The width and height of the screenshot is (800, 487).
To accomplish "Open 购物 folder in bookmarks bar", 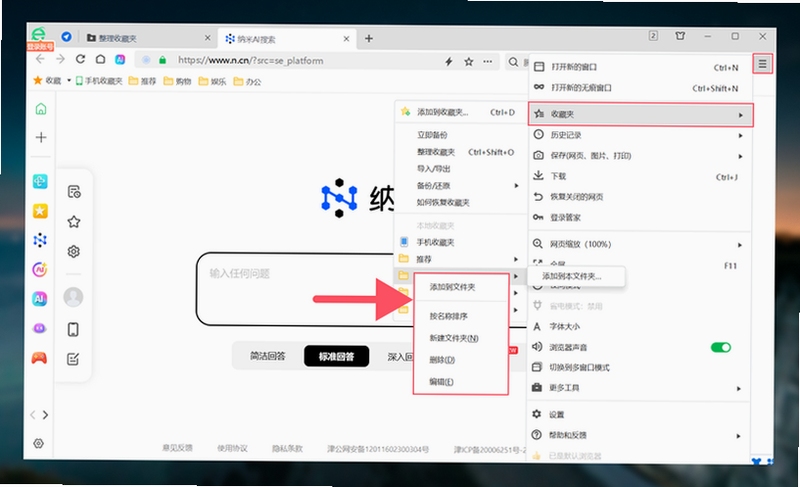I will click(178, 81).
